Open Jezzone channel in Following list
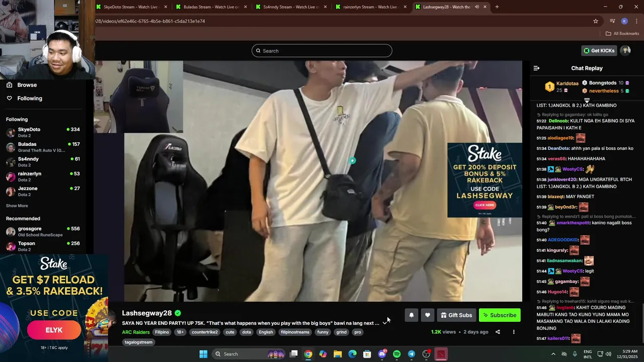This screenshot has height=362, width=644. 43,191
